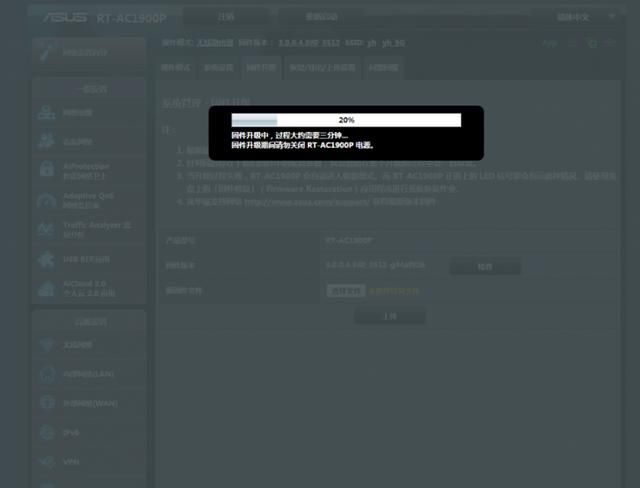Open the Traffic Analyzer graph icon

click(x=46, y=229)
